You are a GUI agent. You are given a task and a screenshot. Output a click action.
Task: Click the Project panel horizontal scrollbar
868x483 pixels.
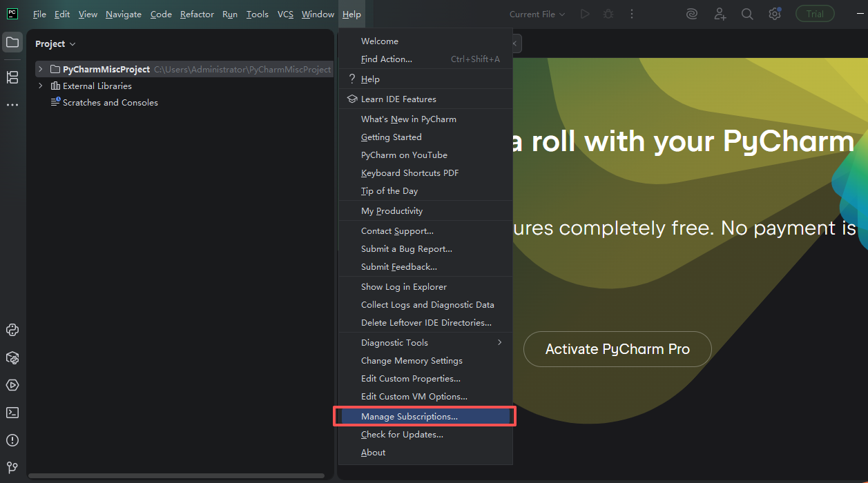point(176,475)
